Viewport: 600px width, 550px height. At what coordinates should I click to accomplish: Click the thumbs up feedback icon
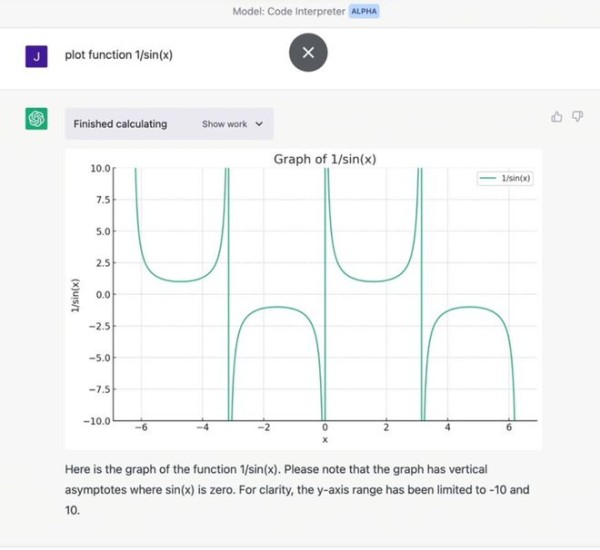coord(556,116)
